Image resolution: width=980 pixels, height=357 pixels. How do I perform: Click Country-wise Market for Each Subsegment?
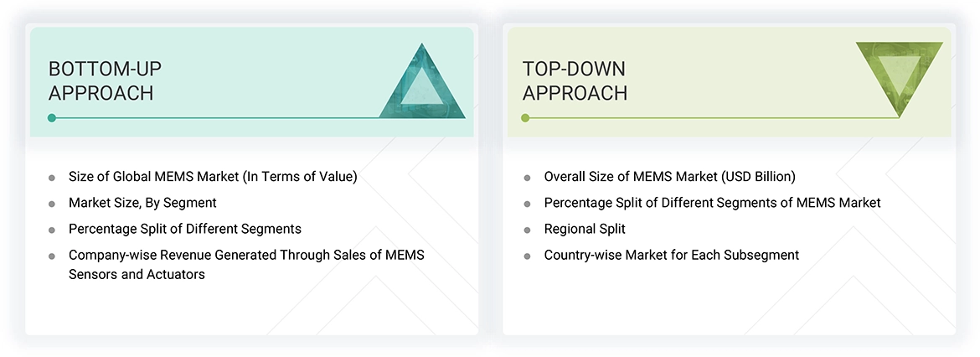671,255
